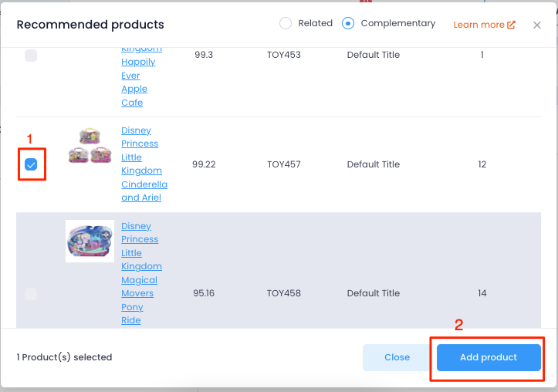The image size is (558, 392).
Task: Click the Recommended products dialog title
Action: coord(90,25)
